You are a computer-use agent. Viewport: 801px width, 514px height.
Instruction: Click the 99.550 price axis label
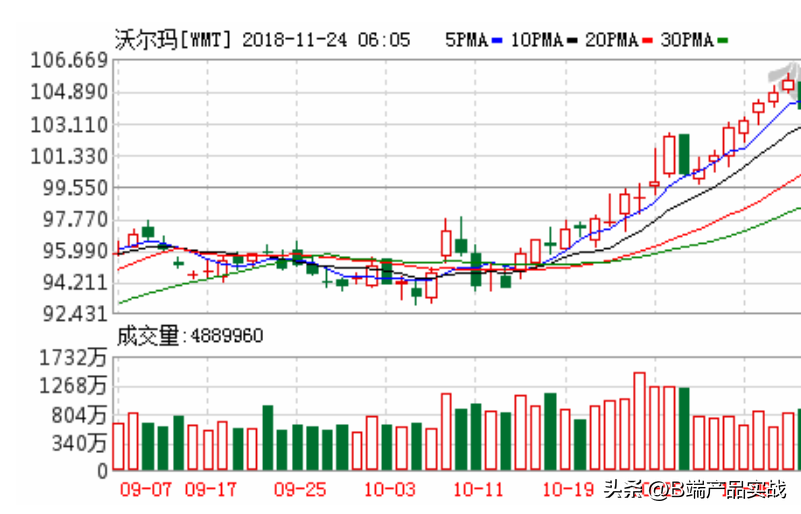(x=75, y=188)
